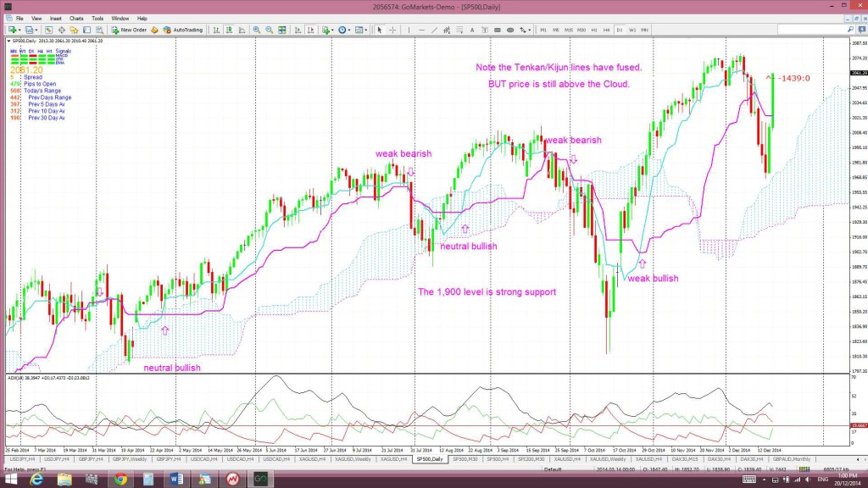This screenshot has height=488, width=868.
Task: Expand the SP500,Daily chart title triangle
Action: click(8, 41)
